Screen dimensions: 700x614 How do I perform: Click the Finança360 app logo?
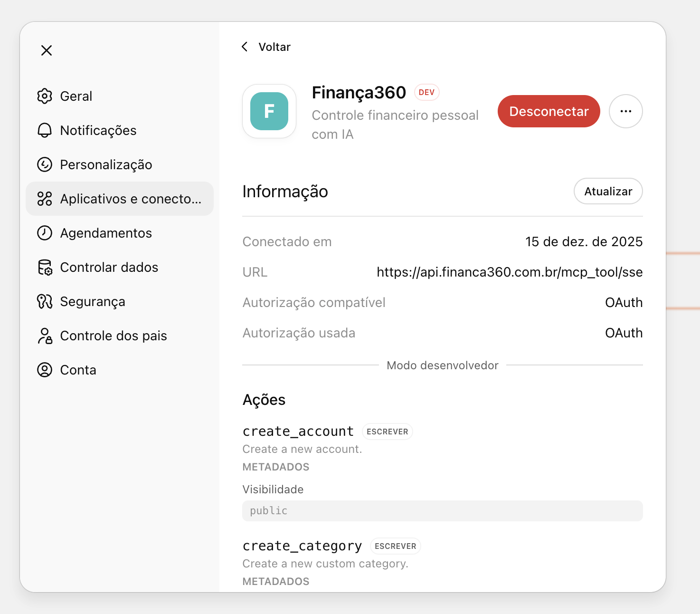[269, 111]
